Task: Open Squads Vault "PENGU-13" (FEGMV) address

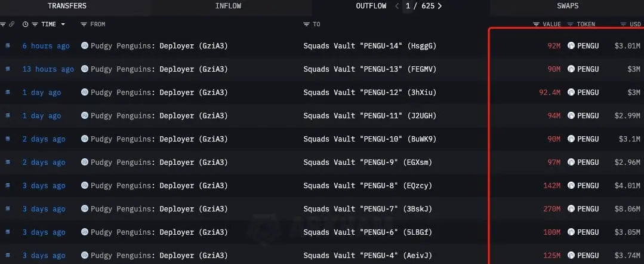Action: coord(369,69)
